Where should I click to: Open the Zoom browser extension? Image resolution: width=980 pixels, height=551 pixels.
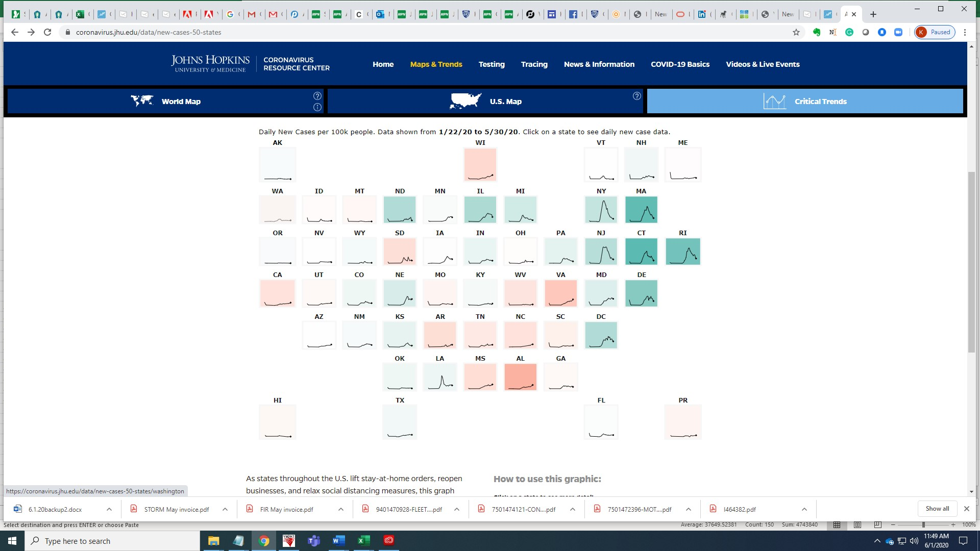pos(898,32)
